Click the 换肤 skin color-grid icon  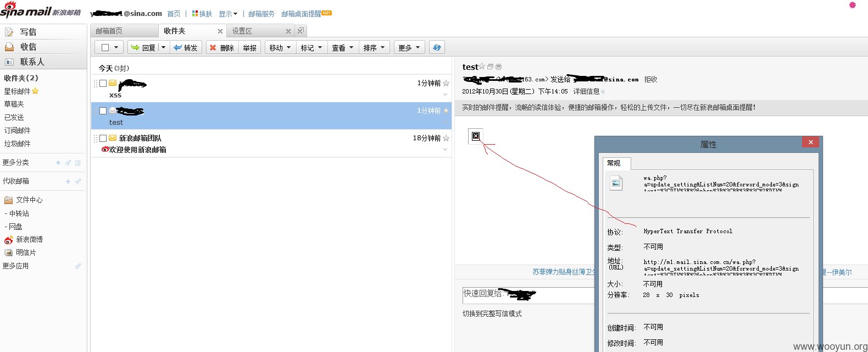[195, 13]
